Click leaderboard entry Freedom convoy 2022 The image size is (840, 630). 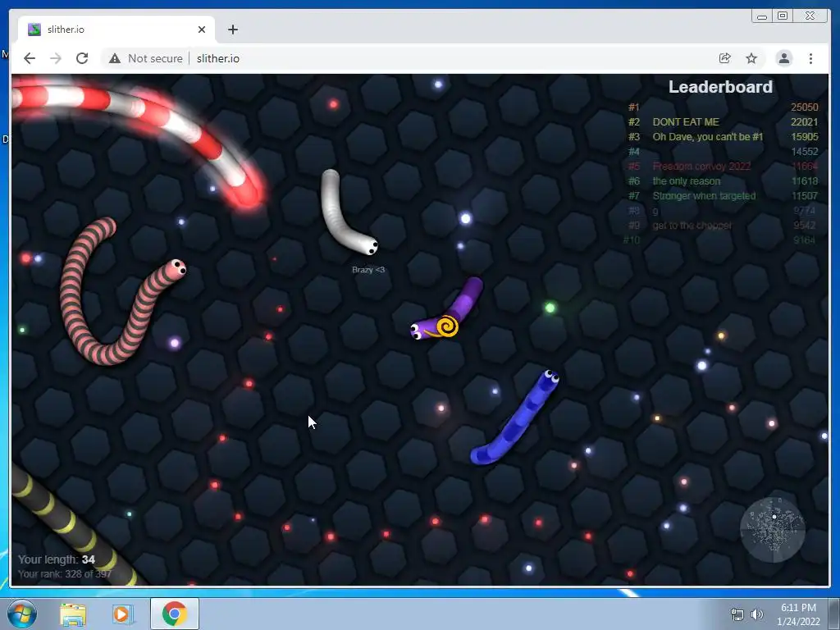tap(701, 166)
